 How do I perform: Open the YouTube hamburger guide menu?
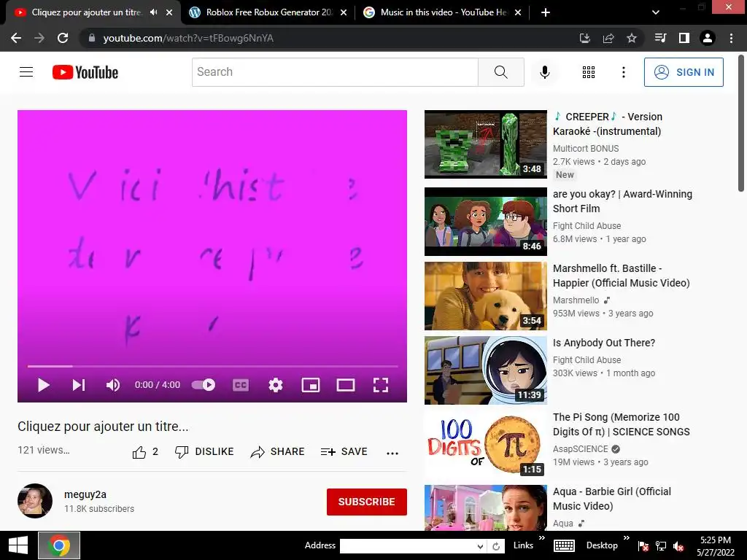point(26,72)
